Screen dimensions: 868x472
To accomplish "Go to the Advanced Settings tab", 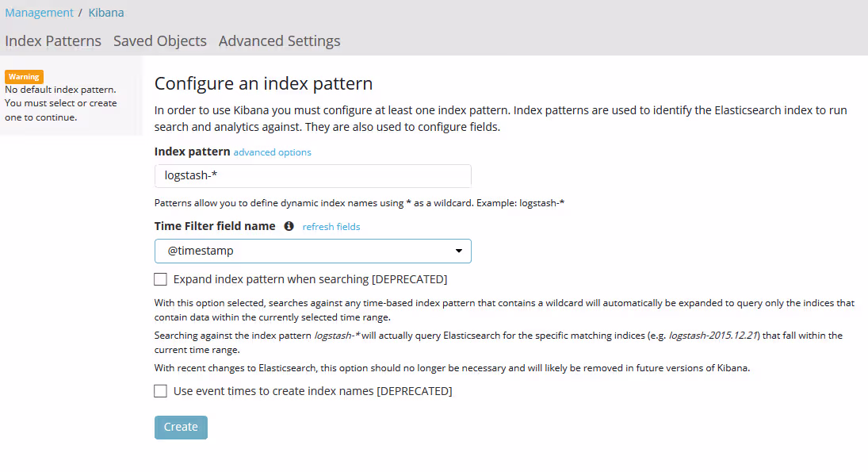I will click(279, 41).
